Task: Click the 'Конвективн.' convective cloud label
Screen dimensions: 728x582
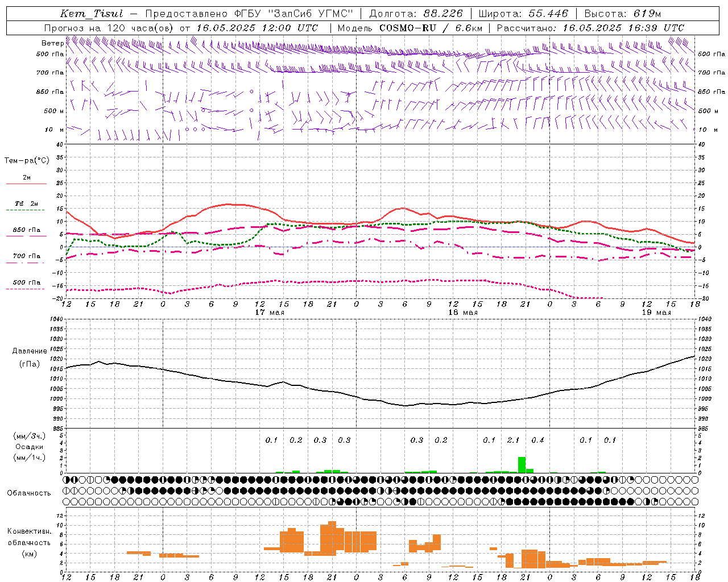Action: [30, 531]
